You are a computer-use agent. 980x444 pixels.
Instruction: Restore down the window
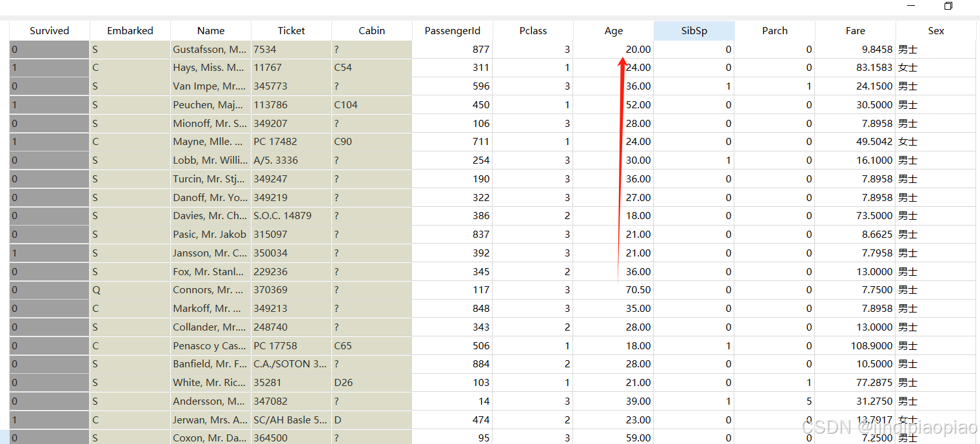point(948,6)
